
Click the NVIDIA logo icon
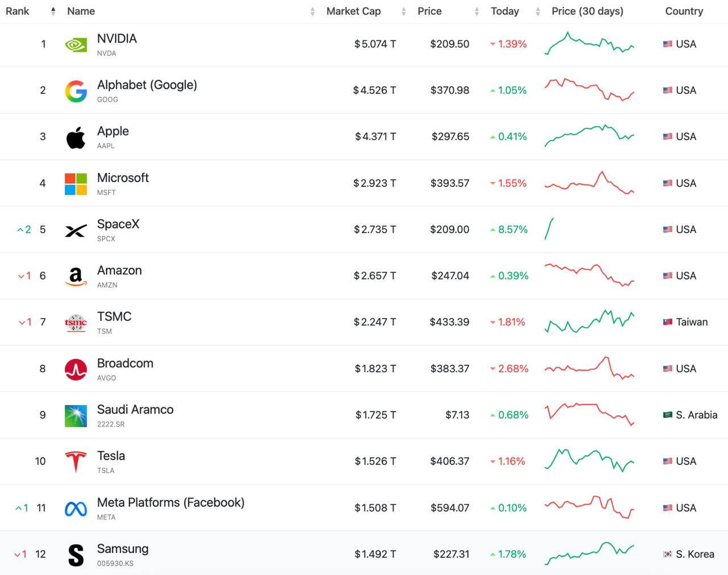click(76, 44)
